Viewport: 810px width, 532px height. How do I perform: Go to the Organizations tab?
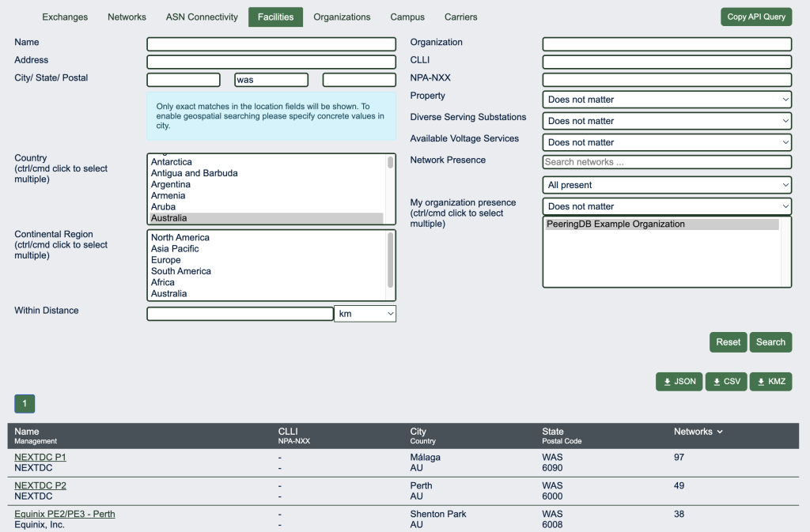coord(342,17)
